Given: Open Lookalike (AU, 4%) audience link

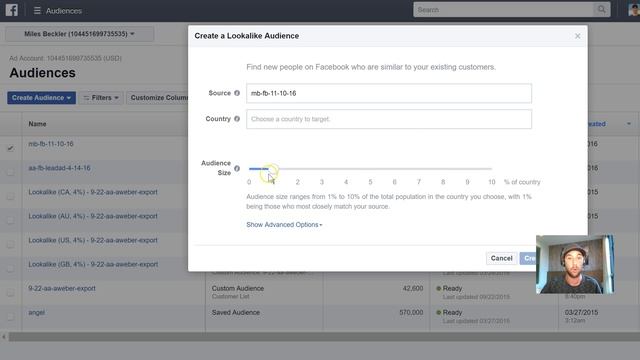Looking at the screenshot, I should tap(93, 216).
